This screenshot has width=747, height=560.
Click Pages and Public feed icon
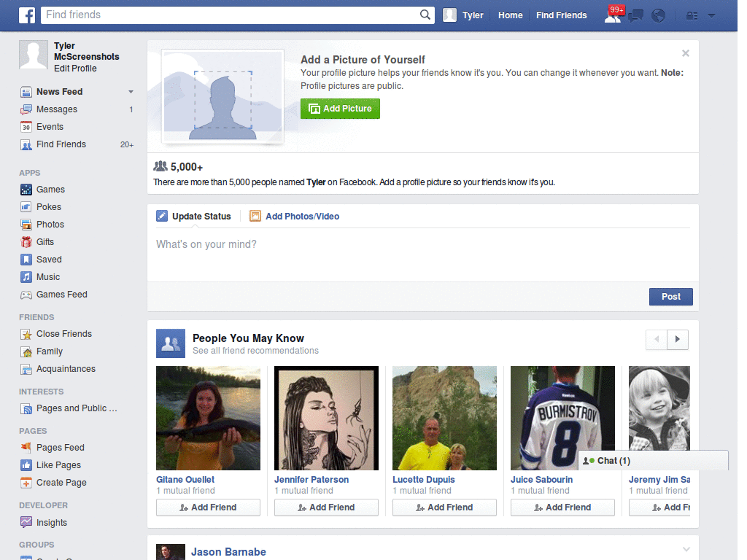26,408
